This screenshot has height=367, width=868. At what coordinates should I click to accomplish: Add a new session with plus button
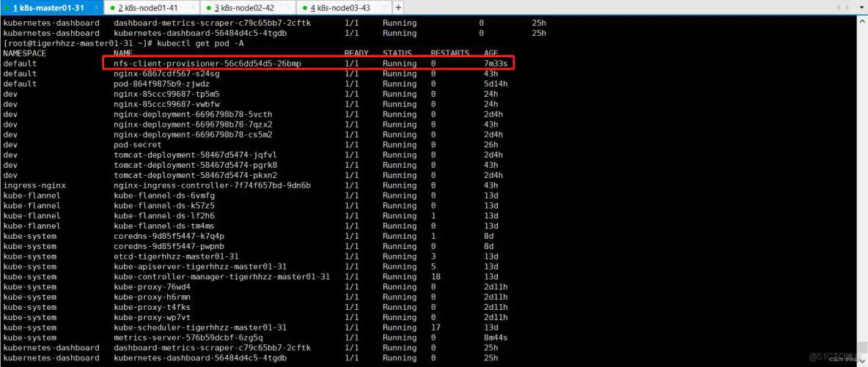point(398,7)
